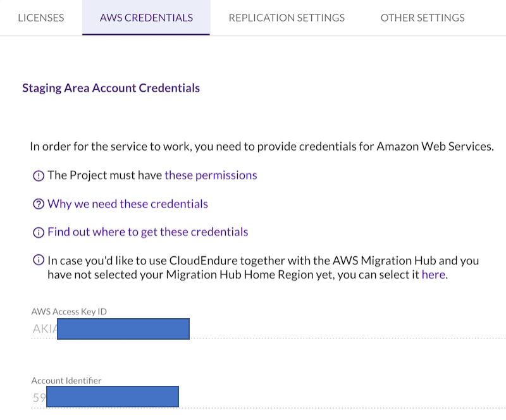Click the question mark icon before credentials explanation
The height and width of the screenshot is (420, 506).
[x=39, y=204]
